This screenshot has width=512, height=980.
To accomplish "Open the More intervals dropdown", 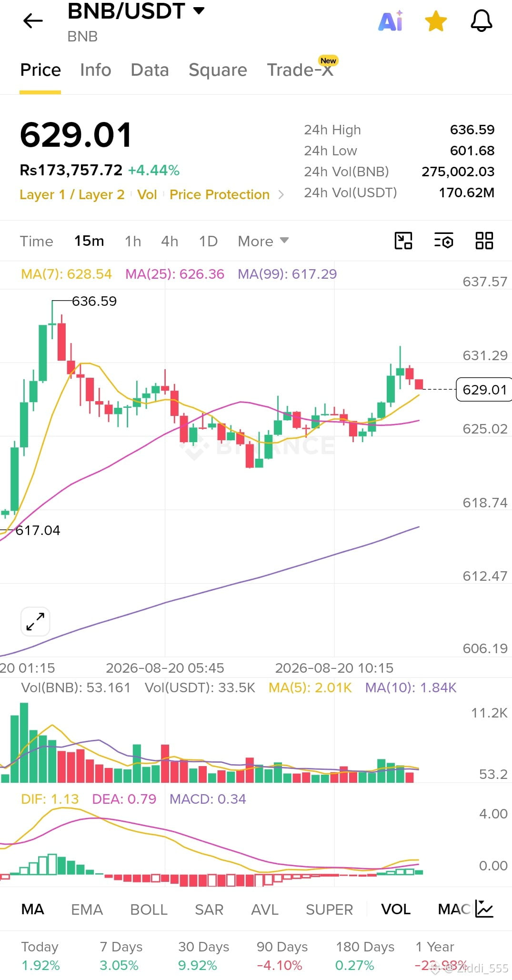I will click(x=263, y=241).
